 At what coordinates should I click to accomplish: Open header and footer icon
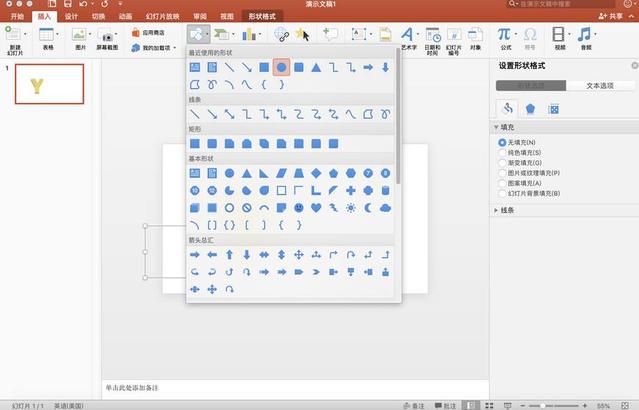point(385,34)
